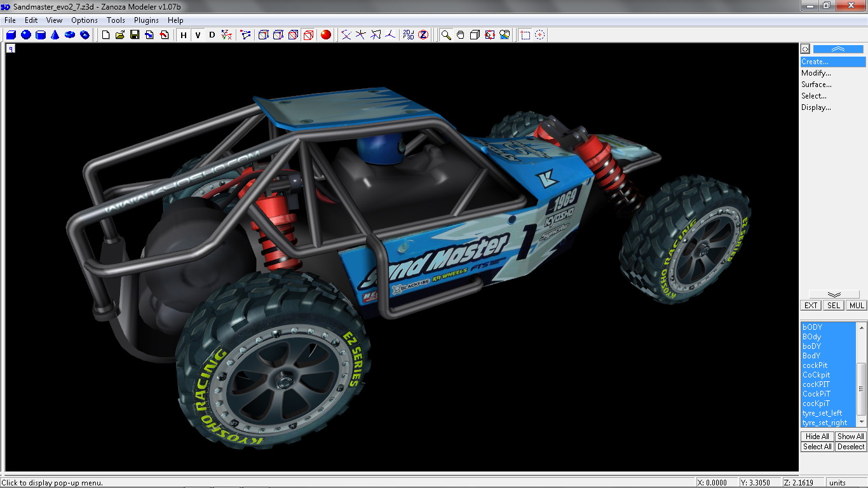
Task: Click the Open file folder icon
Action: click(119, 35)
